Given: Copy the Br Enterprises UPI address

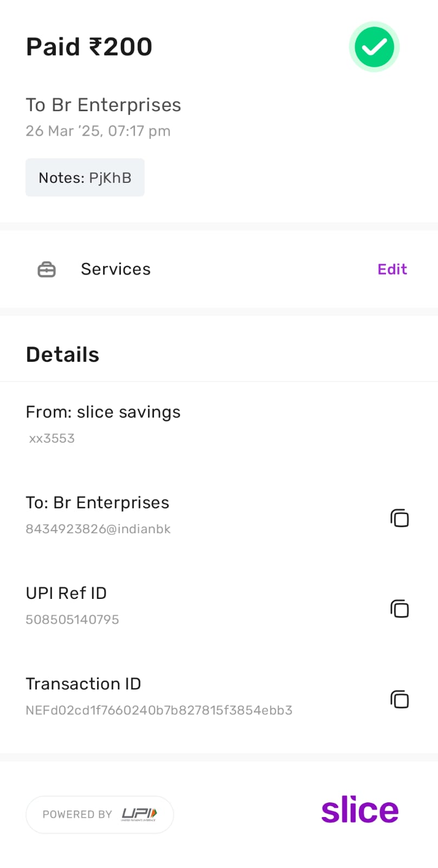Looking at the screenshot, I should pyautogui.click(x=400, y=518).
